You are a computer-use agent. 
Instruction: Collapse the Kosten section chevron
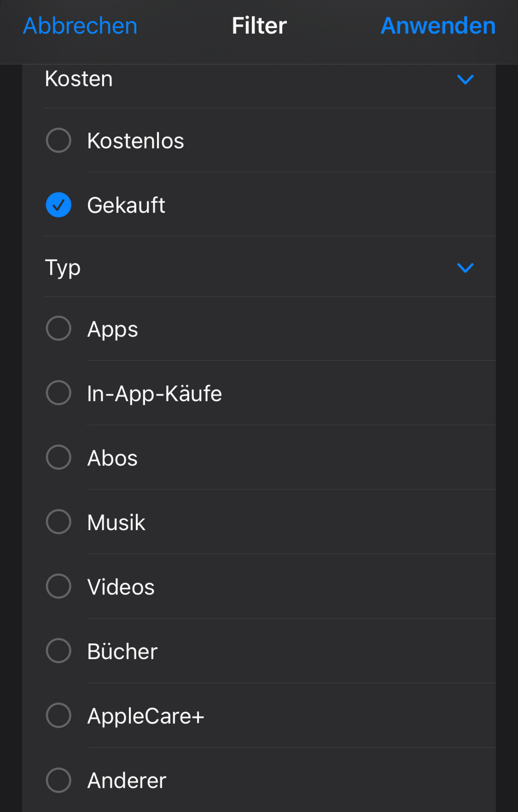tap(465, 79)
